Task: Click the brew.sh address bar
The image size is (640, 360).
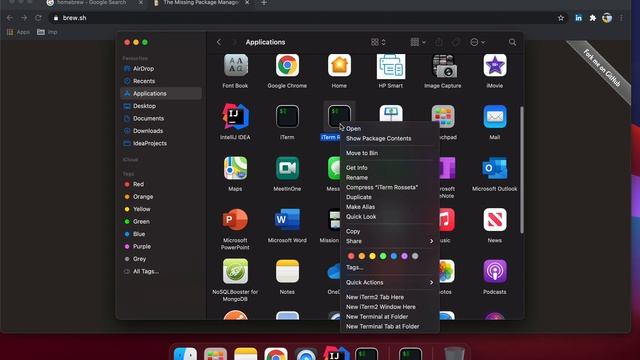Action: (x=308, y=18)
